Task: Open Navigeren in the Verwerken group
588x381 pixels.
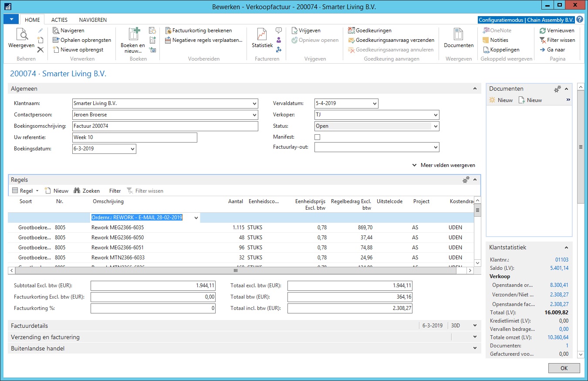Action: [68, 31]
